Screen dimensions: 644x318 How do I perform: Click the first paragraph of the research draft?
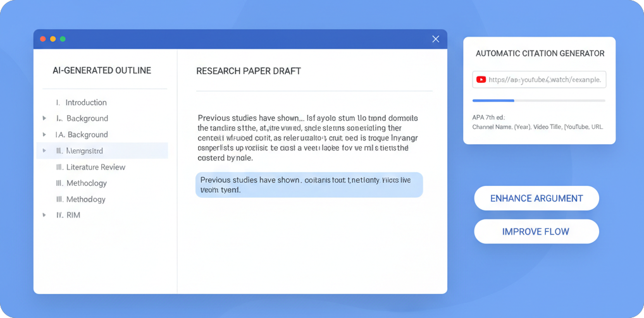coord(308,138)
